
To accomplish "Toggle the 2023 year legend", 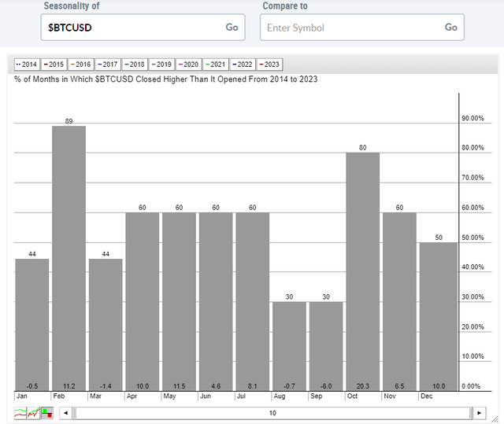I will 268,65.
